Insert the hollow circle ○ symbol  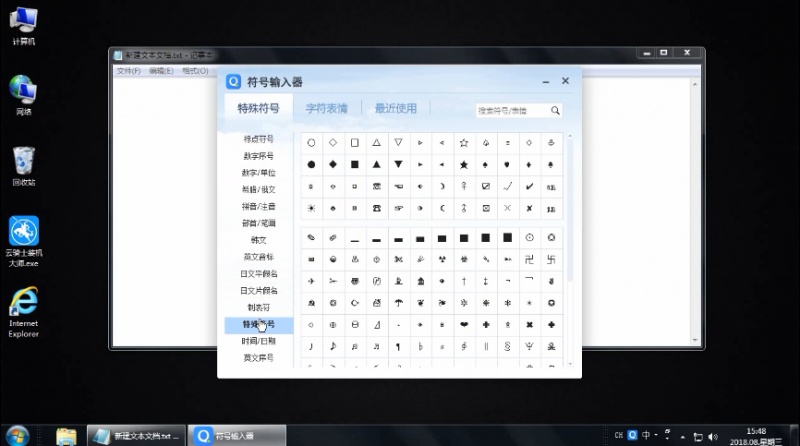(311, 143)
